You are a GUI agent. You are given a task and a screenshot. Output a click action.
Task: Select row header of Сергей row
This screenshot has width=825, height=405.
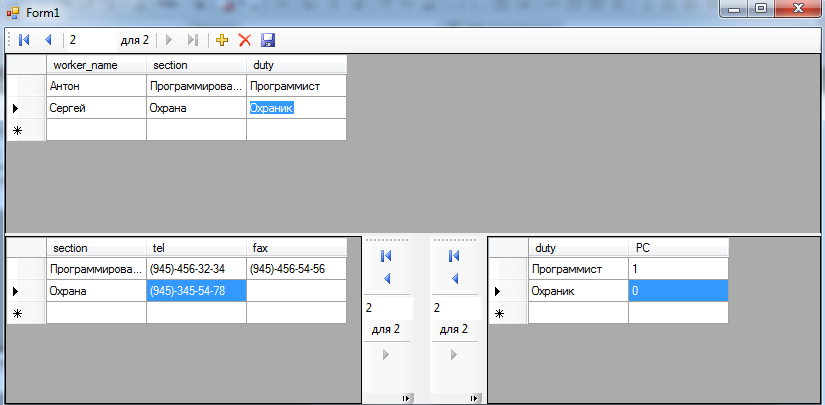coord(26,108)
